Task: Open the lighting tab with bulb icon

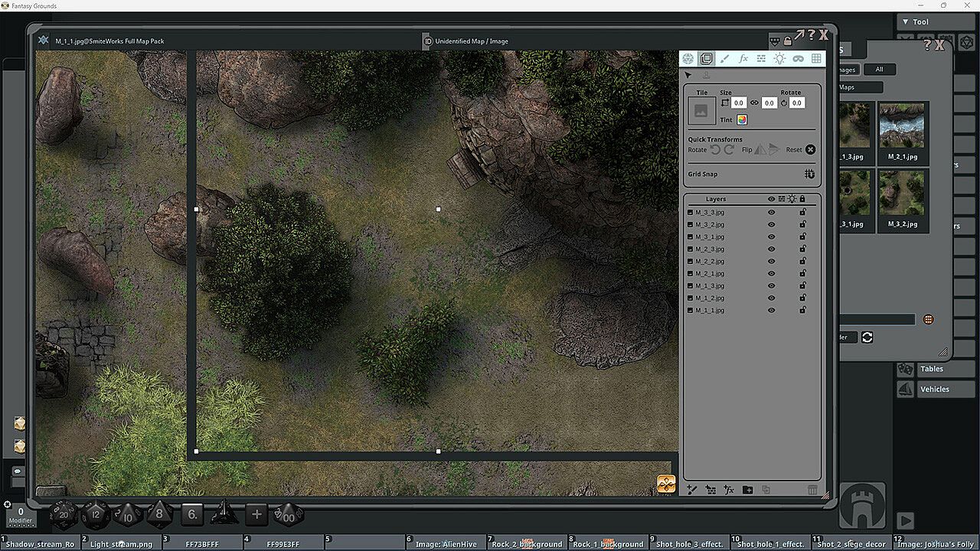Action: [x=779, y=59]
